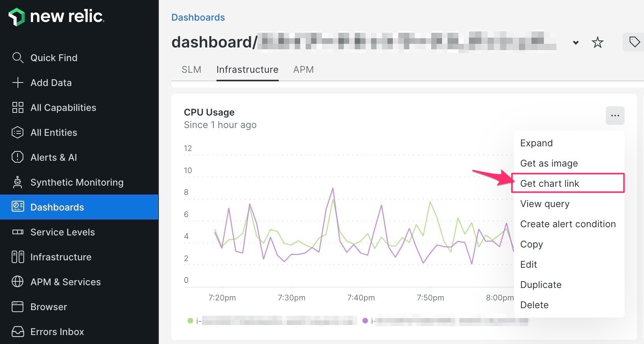Click the tag icon beside the star
This screenshot has width=644, height=344.
click(x=634, y=42)
